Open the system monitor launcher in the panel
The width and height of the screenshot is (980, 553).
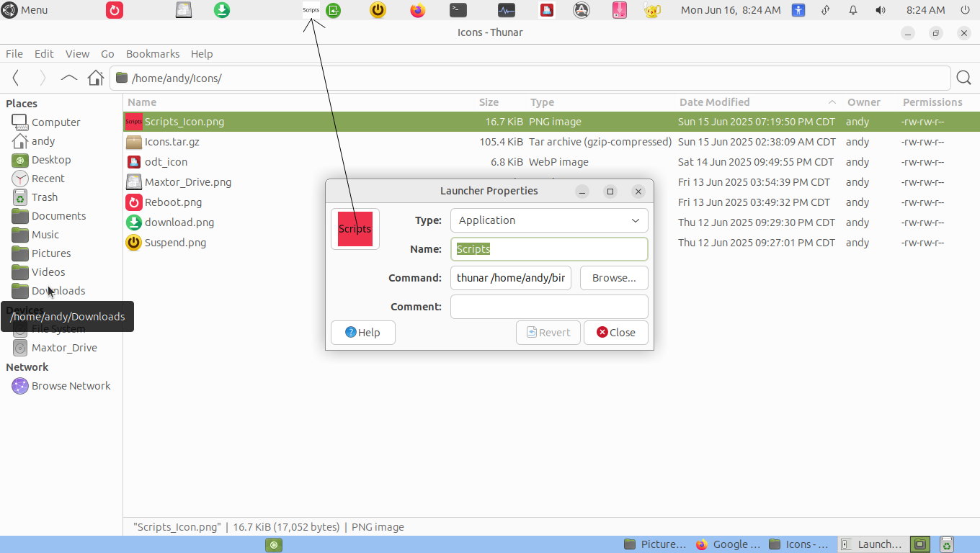(507, 10)
